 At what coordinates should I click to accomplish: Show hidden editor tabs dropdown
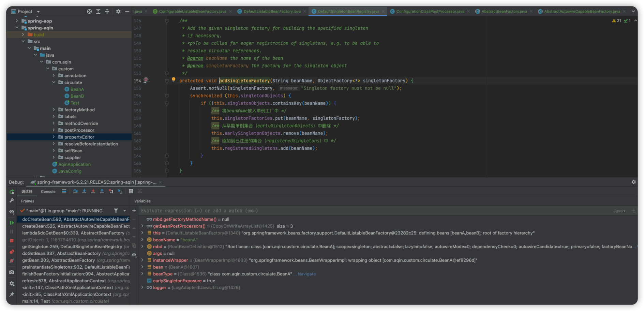(633, 11)
